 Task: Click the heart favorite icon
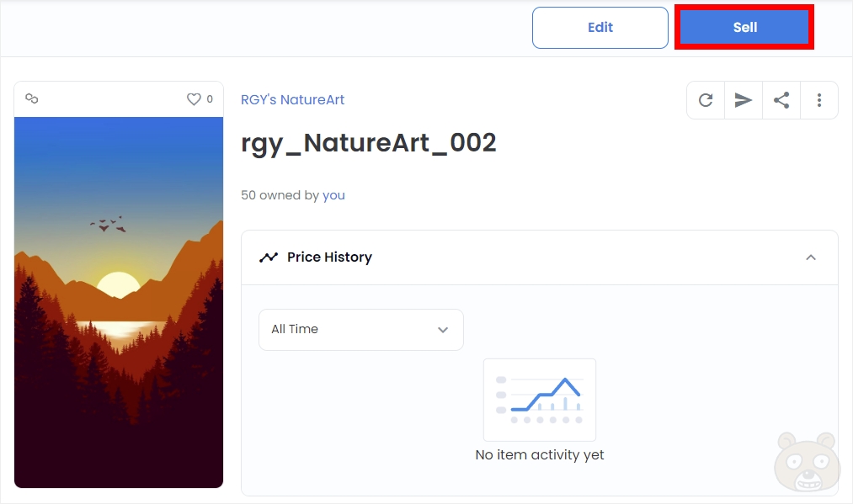pos(194,99)
